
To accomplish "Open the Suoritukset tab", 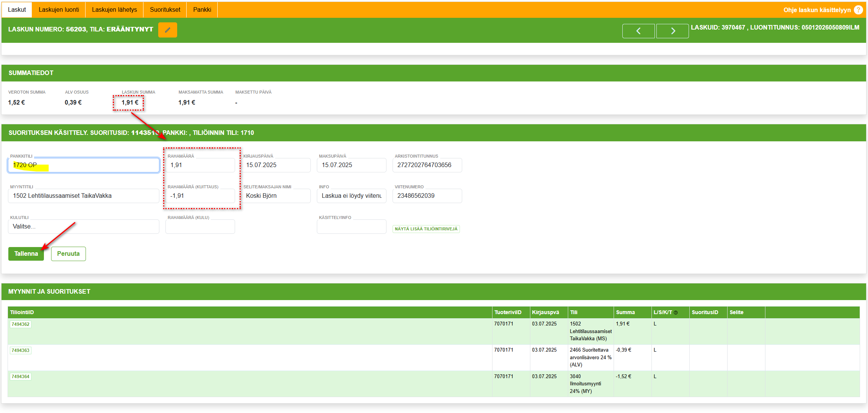I will 165,9.
